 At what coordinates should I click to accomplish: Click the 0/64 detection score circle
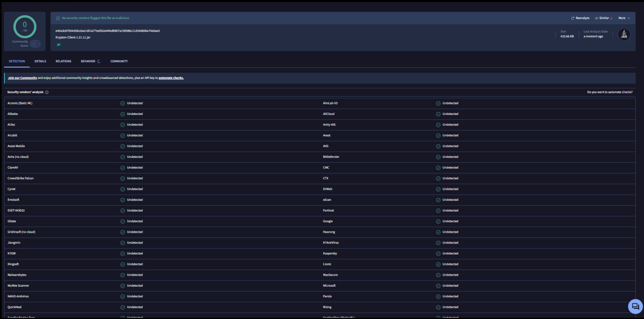coord(25,27)
